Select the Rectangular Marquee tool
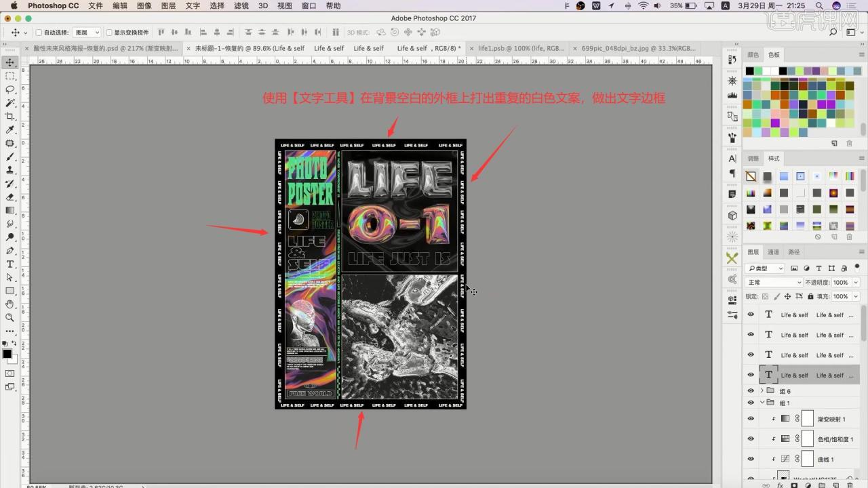This screenshot has height=488, width=868. pyautogui.click(x=10, y=76)
